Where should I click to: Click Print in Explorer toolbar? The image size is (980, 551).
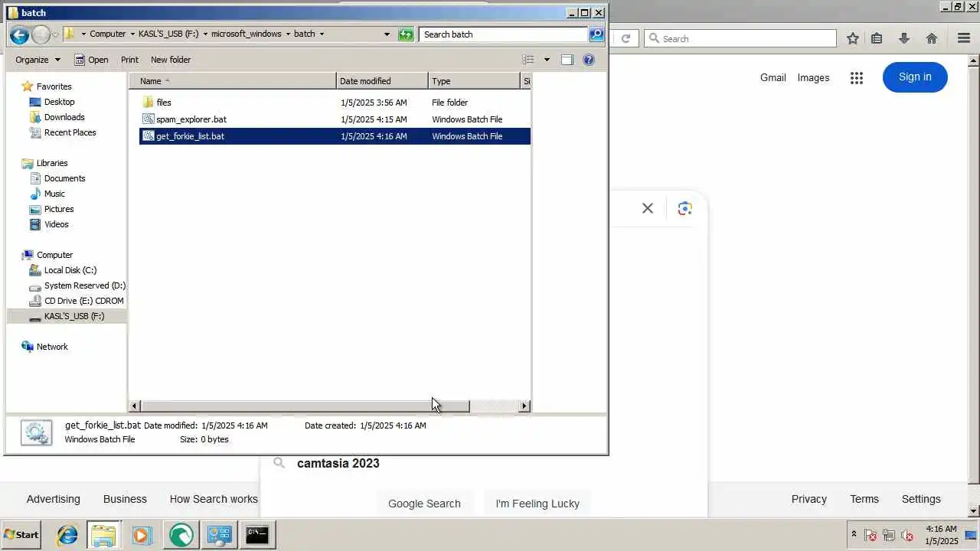(x=129, y=60)
